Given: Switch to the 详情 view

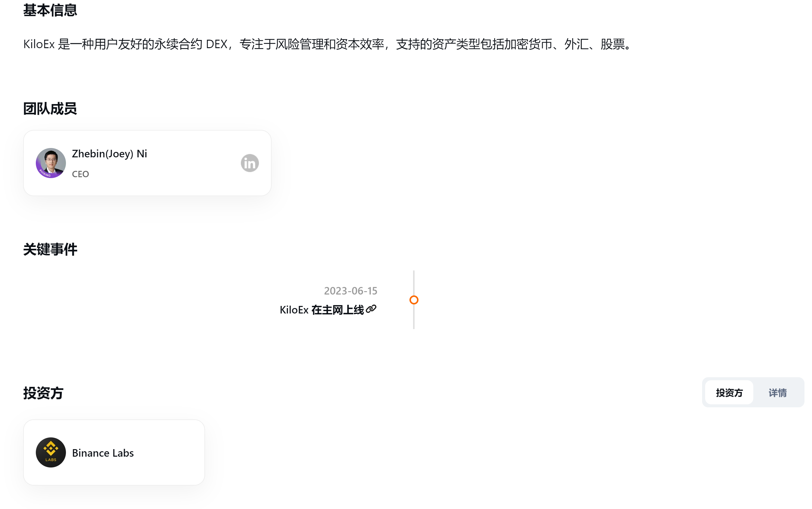Looking at the screenshot, I should pos(777,392).
